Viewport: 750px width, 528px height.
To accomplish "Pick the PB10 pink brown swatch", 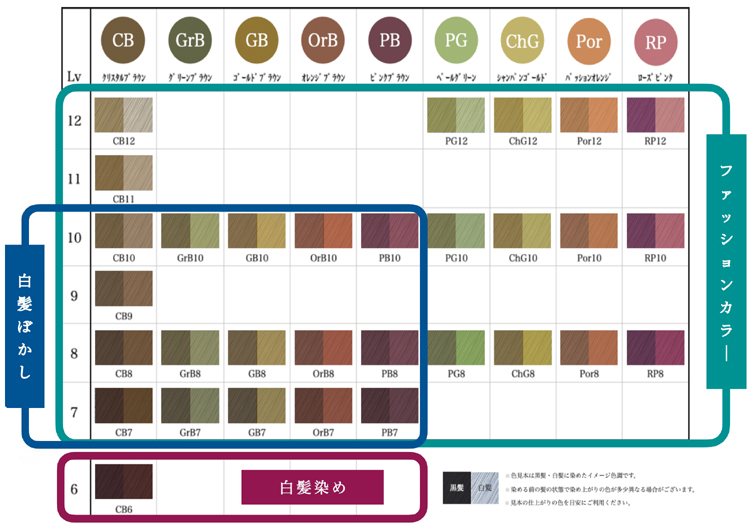I will [389, 231].
